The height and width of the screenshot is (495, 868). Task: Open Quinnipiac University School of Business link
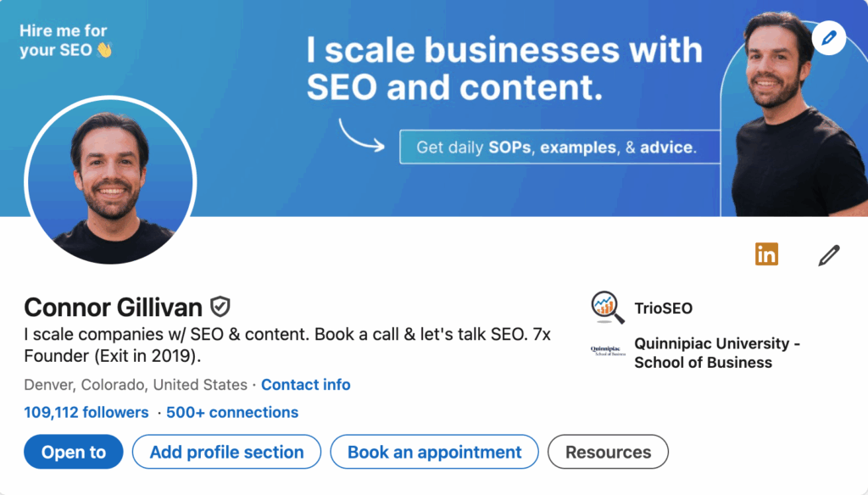click(716, 353)
